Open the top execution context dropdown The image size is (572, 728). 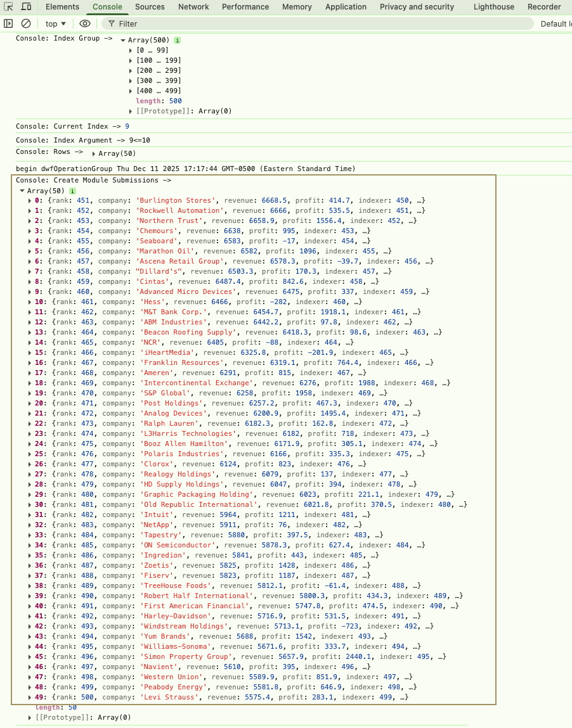click(x=55, y=23)
